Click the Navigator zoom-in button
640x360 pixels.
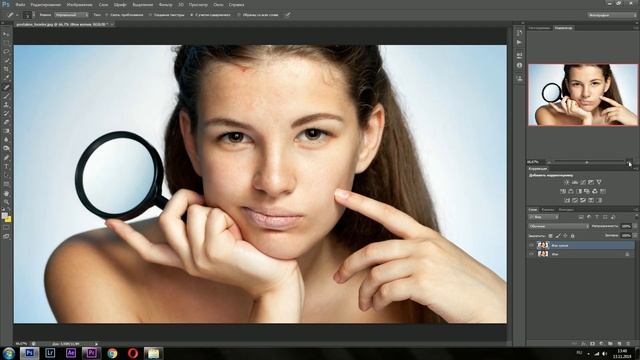629,162
